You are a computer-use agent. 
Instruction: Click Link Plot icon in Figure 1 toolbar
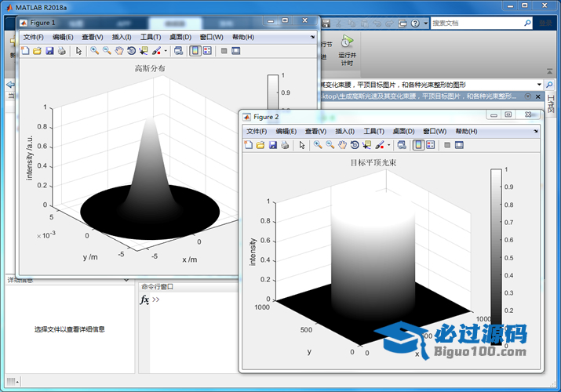point(178,51)
